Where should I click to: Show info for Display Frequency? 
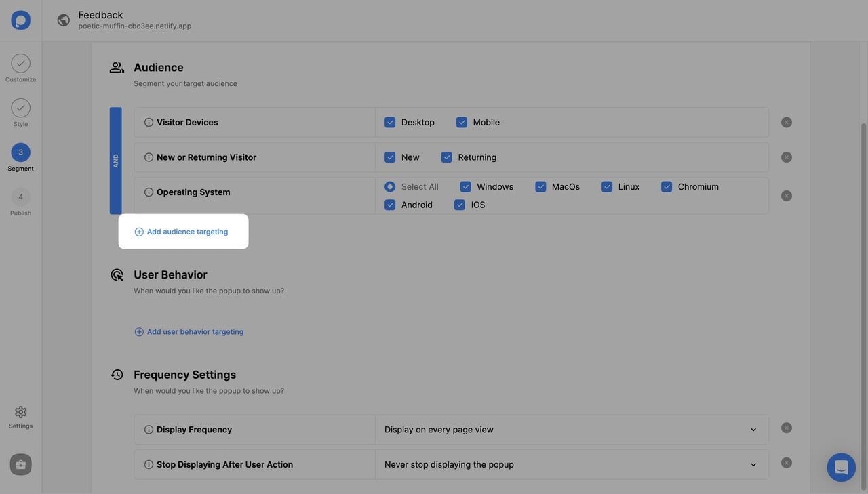(x=149, y=430)
